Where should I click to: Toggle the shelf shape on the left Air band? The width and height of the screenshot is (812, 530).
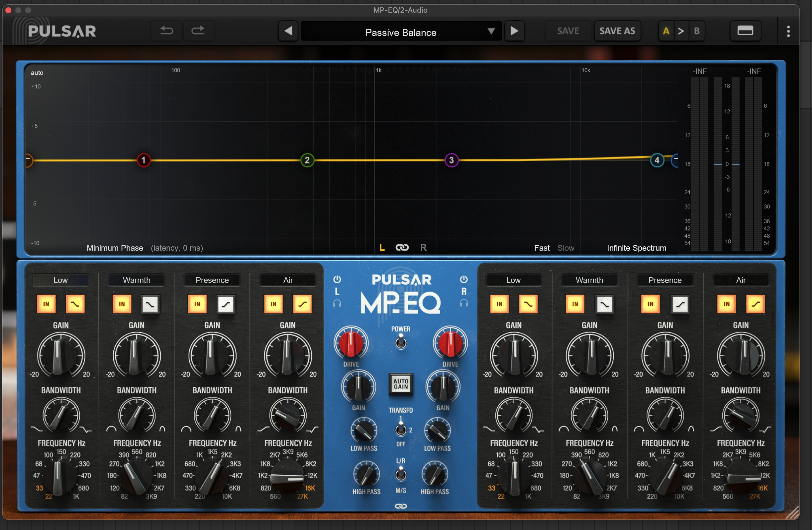[x=302, y=304]
